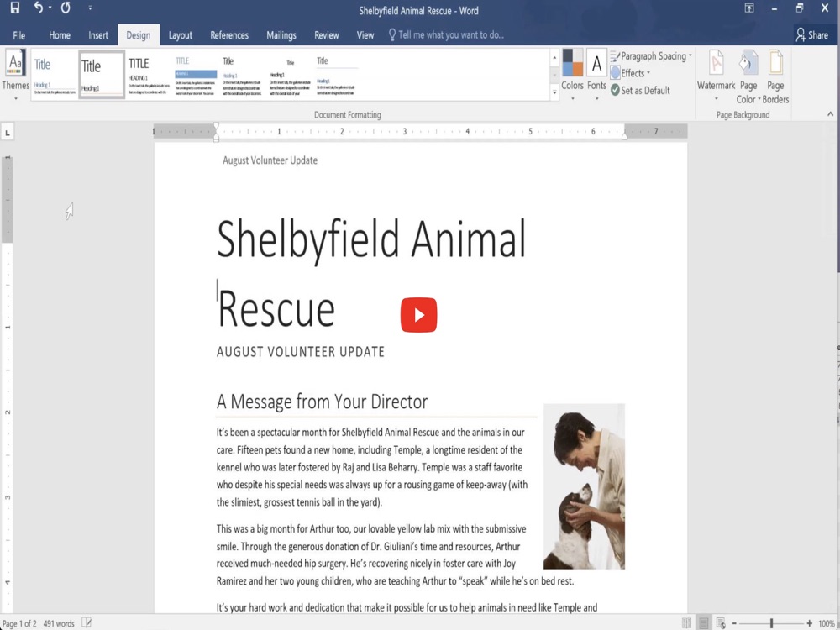840x630 pixels.
Task: Click the zoom out minus button
Action: [734, 623]
